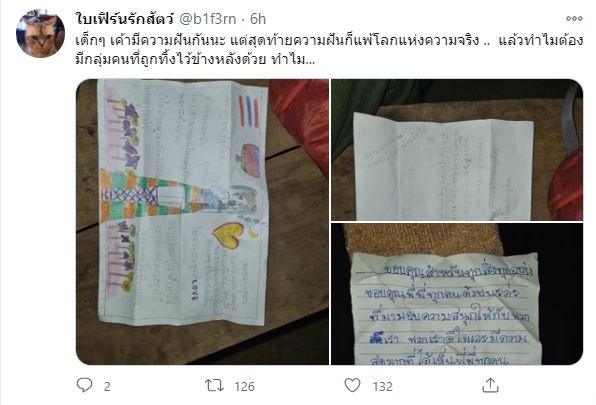This screenshot has width=596, height=405.
Task: Open the top-right folded white letter photo
Action: tap(457, 150)
